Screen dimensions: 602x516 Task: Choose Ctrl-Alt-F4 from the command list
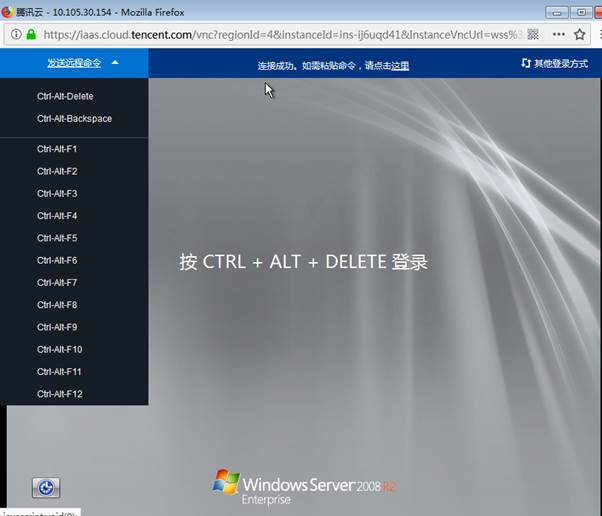tap(57, 216)
